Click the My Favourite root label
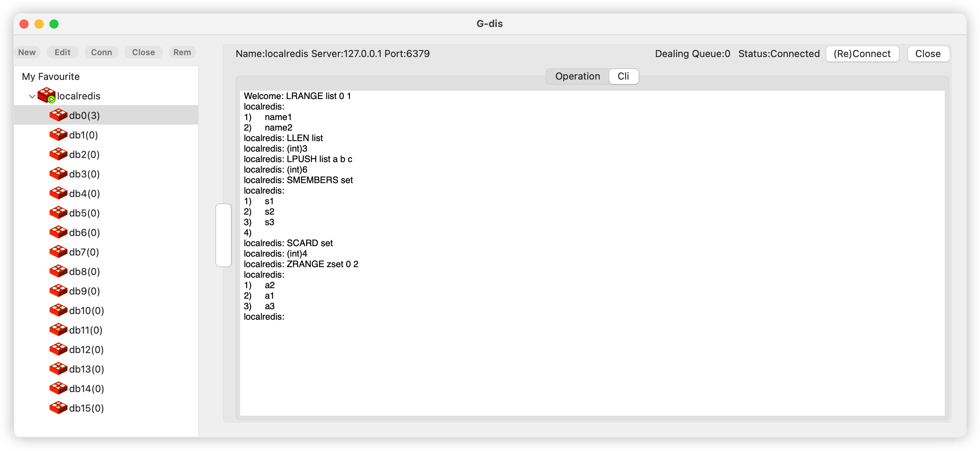This screenshot has height=451, width=980. click(51, 77)
